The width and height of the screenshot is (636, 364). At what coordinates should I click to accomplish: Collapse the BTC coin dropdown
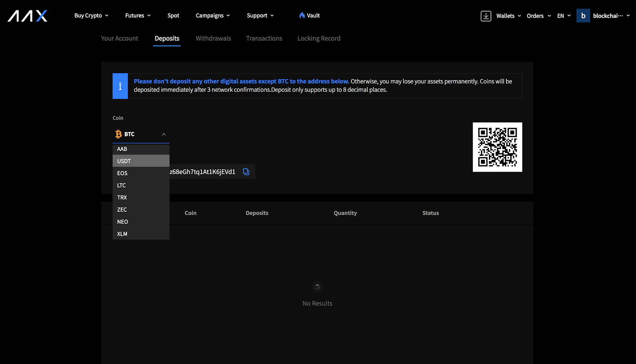(x=163, y=134)
